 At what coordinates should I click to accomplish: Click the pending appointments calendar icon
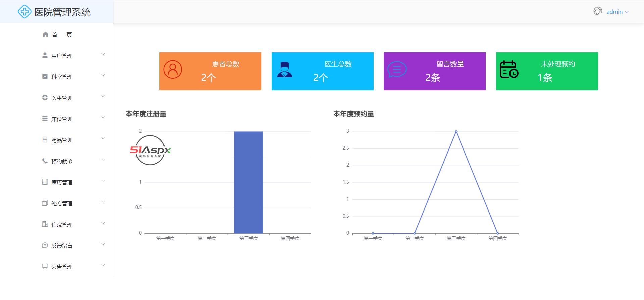[x=509, y=70]
